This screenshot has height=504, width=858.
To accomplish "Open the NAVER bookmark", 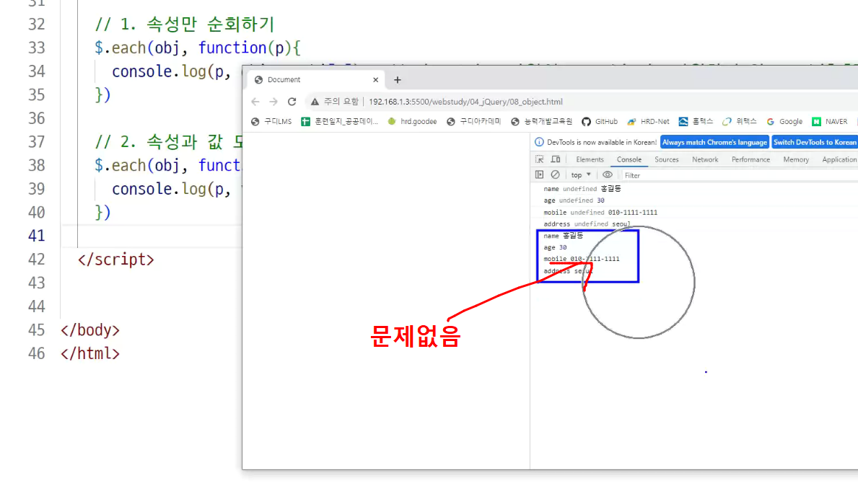I will (830, 121).
